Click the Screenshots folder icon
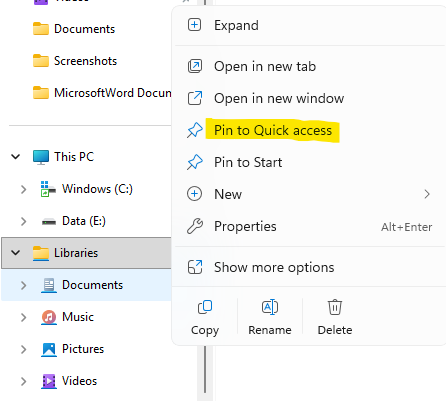The width and height of the screenshot is (446, 401). [x=41, y=61]
